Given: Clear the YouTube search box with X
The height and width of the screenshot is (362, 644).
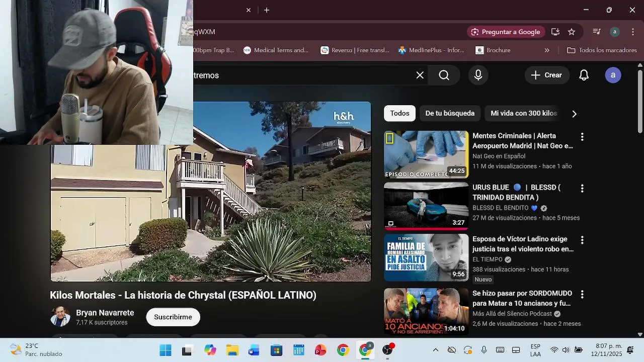Looking at the screenshot, I should point(420,75).
